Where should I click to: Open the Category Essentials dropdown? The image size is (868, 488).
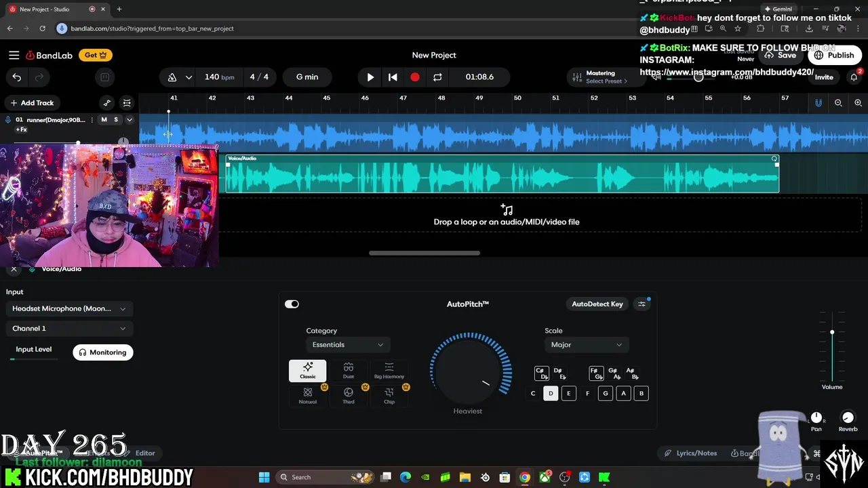point(348,345)
